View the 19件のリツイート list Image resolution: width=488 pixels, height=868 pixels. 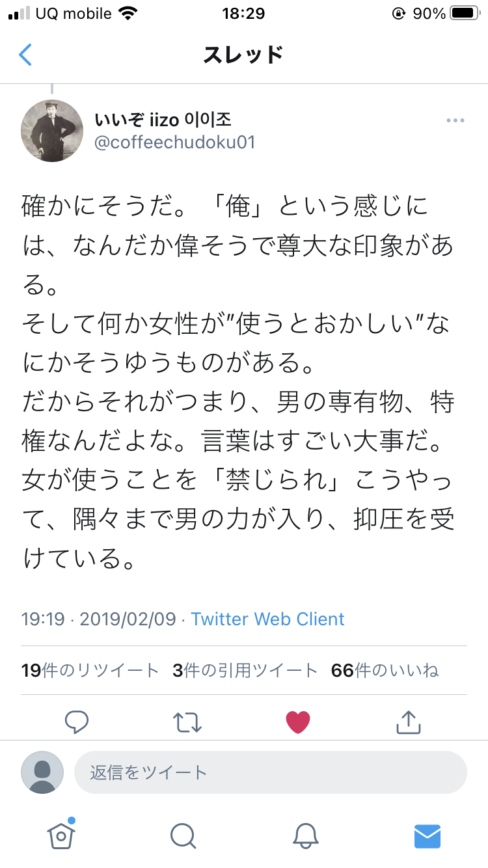[x=90, y=670]
